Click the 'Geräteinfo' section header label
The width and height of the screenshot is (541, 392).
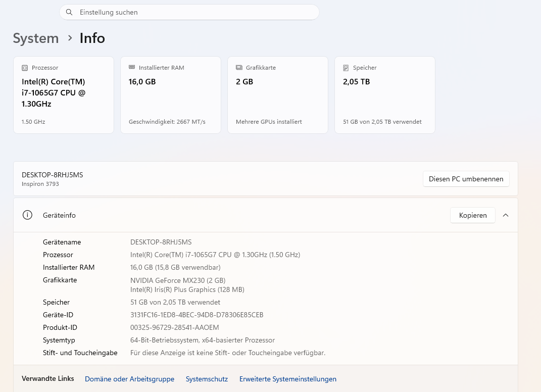click(59, 215)
